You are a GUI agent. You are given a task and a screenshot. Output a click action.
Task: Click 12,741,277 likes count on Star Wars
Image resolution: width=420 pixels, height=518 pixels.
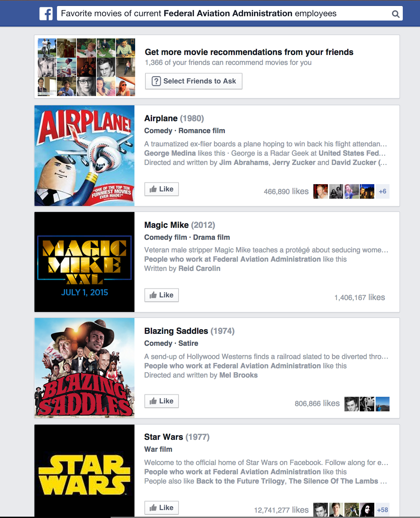click(281, 510)
